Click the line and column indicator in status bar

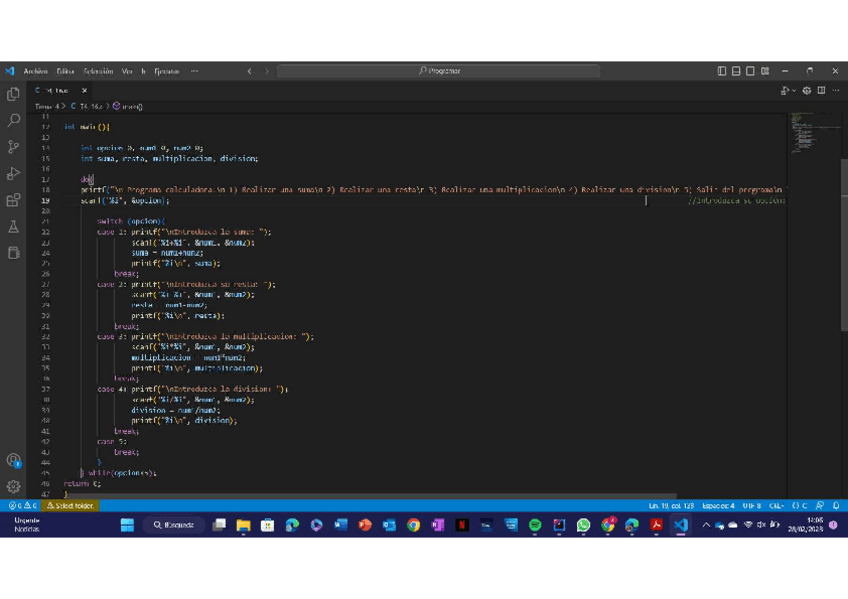(671, 506)
